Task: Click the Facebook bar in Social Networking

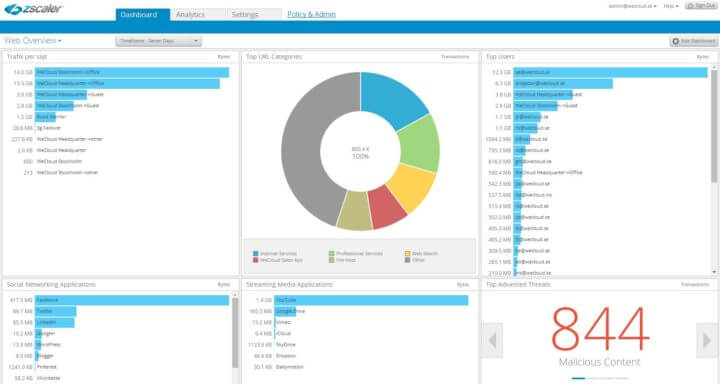Action: click(x=132, y=300)
